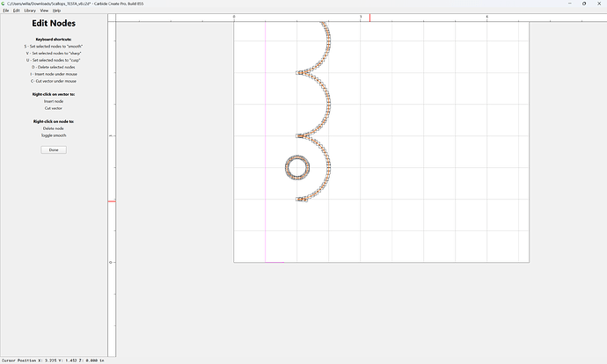The width and height of the screenshot is (607, 364).
Task: Click the vertical magenta guide line
Action: point(266,142)
